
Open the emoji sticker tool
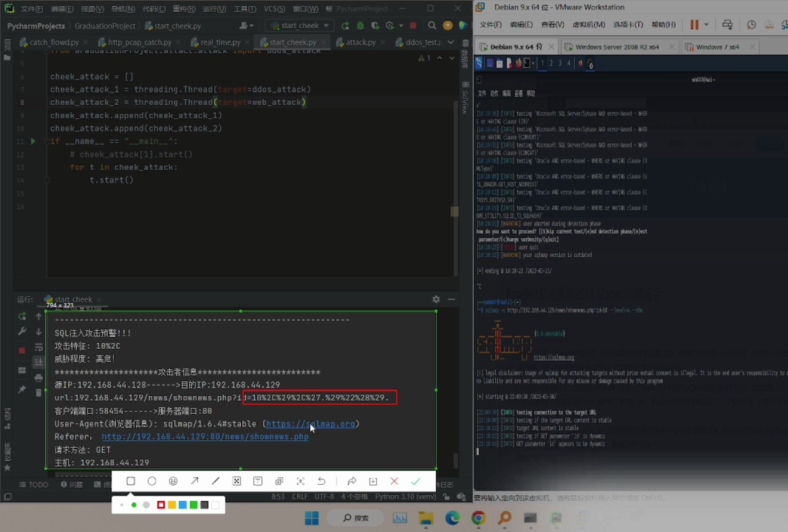[173, 481]
